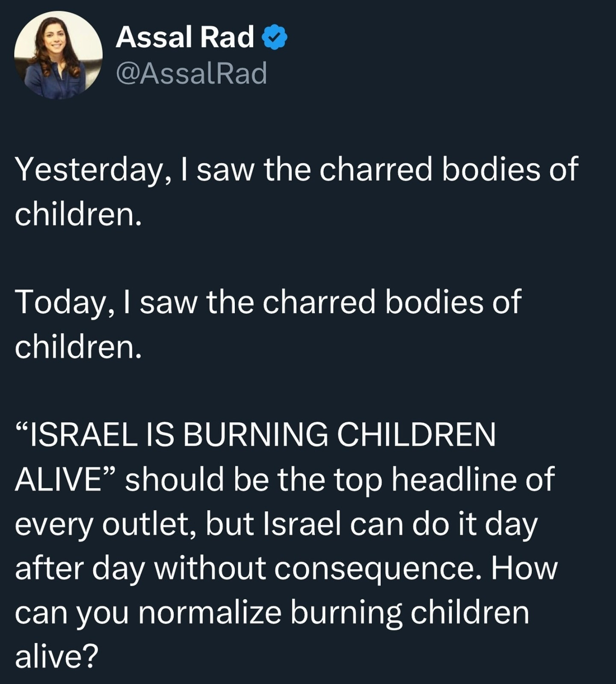The image size is (616, 684).
Task: Open the @AssalRad handle link
Action: [191, 73]
